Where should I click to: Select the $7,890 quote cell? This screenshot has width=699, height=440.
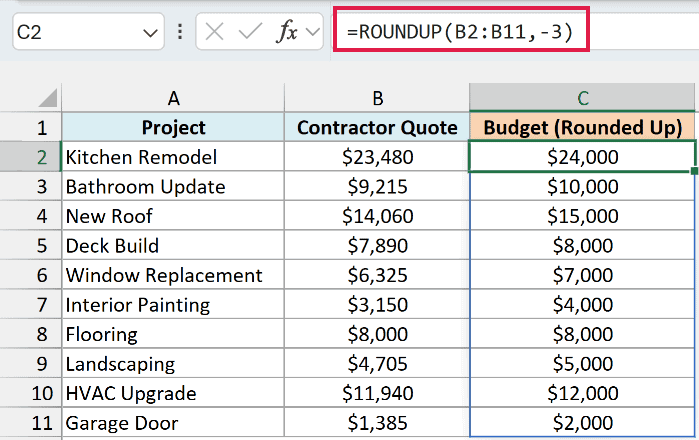tap(377, 245)
